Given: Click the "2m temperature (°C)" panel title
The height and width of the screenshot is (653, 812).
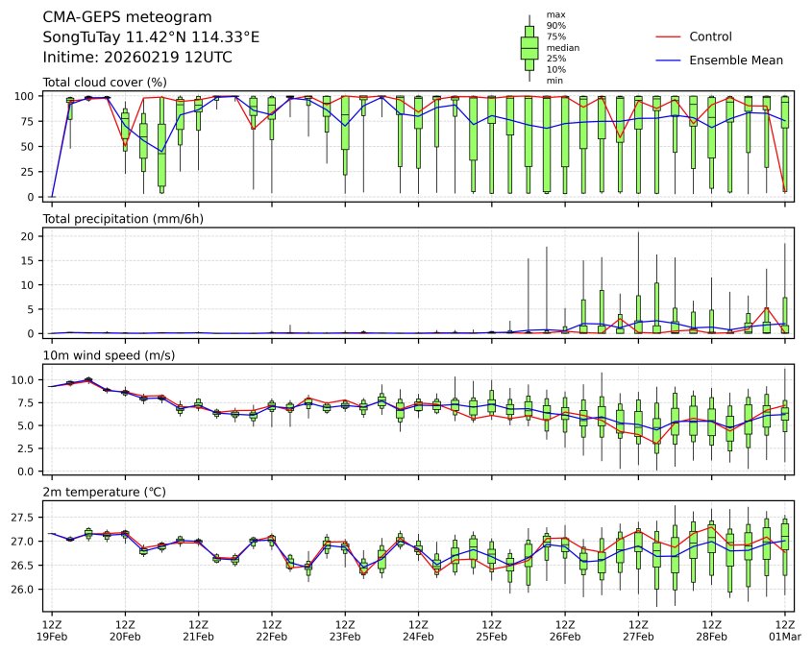Looking at the screenshot, I should pyautogui.click(x=104, y=493).
